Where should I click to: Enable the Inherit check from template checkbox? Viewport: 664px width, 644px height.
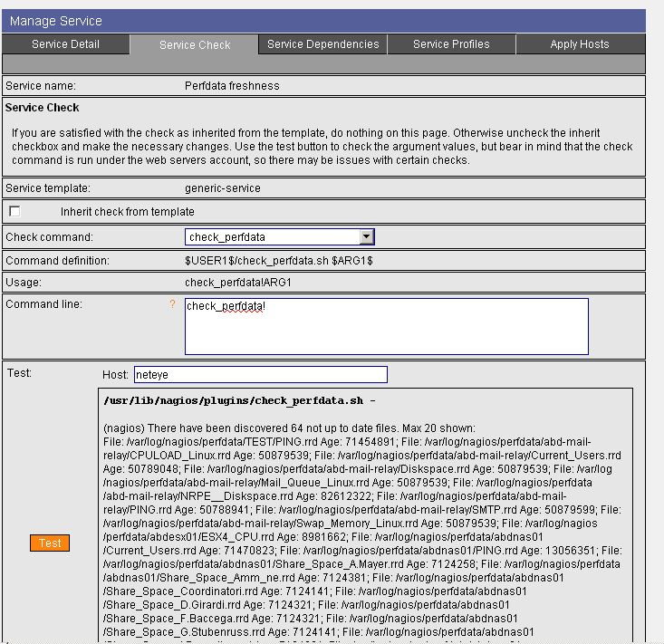coord(14,212)
